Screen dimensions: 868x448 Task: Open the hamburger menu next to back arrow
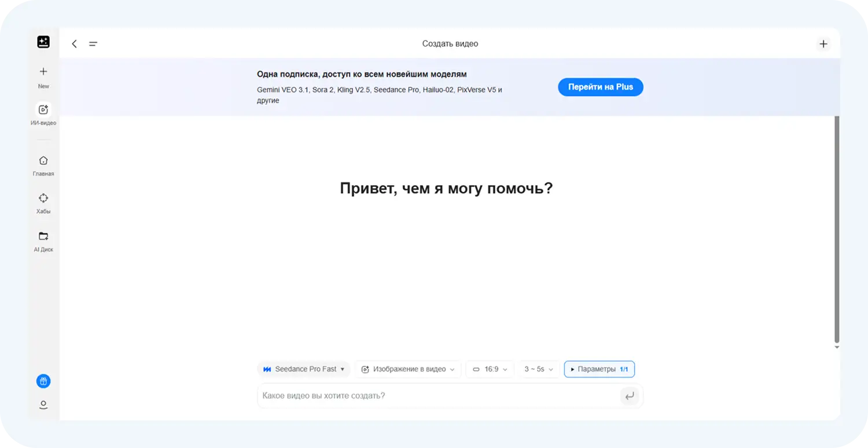[93, 43]
